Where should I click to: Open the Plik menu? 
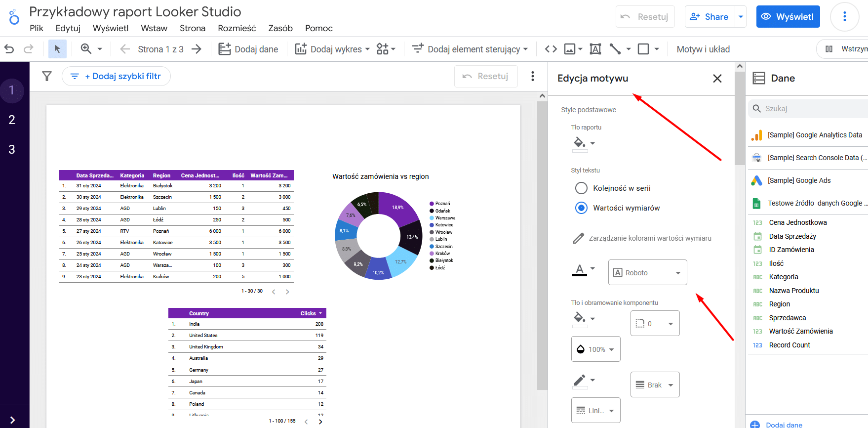[x=37, y=28]
